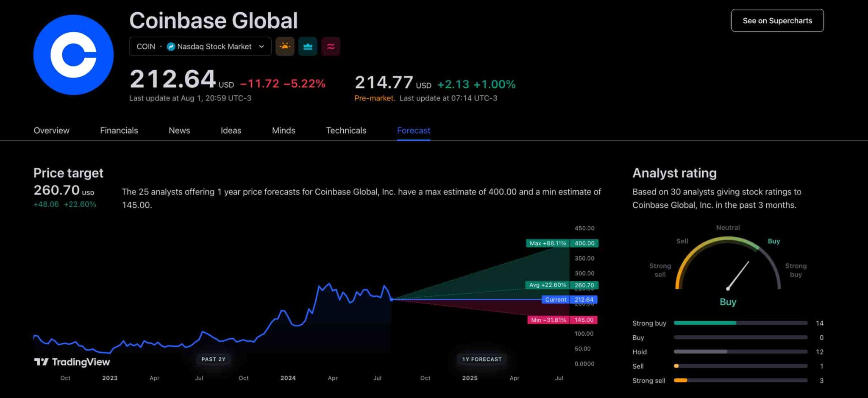The image size is (868, 398).
Task: Click the Nasdaq exchange icon
Action: coord(171,47)
